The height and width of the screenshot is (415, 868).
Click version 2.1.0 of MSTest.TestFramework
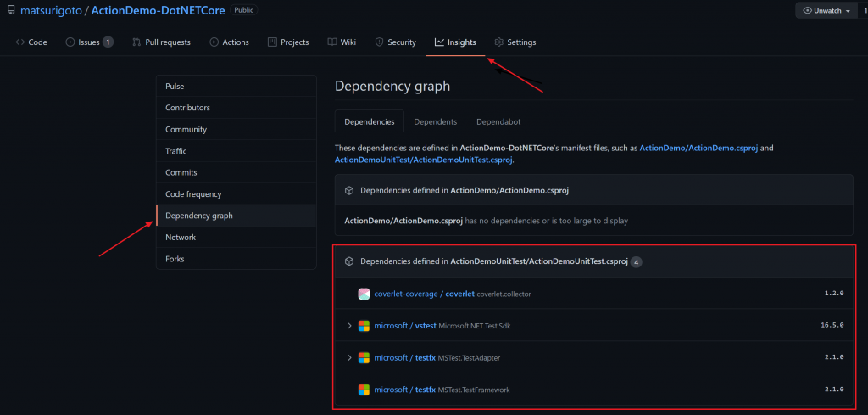pyautogui.click(x=834, y=390)
